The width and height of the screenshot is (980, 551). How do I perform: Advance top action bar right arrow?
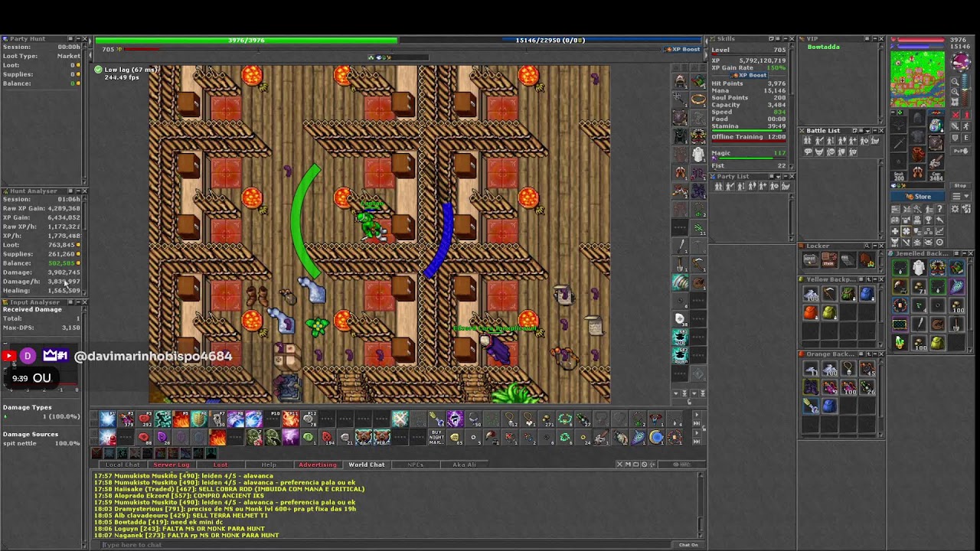coord(697,415)
